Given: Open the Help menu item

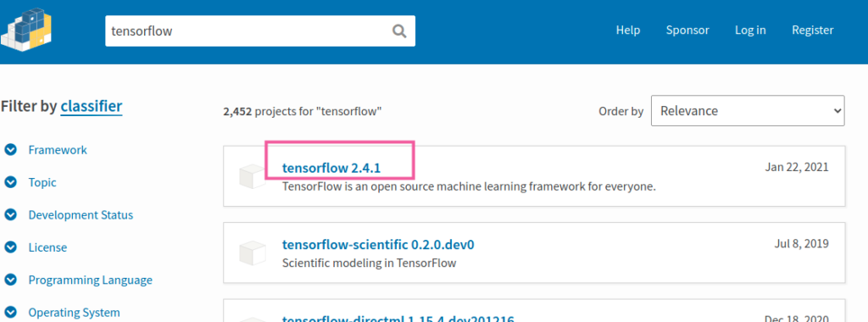Looking at the screenshot, I should tap(628, 31).
